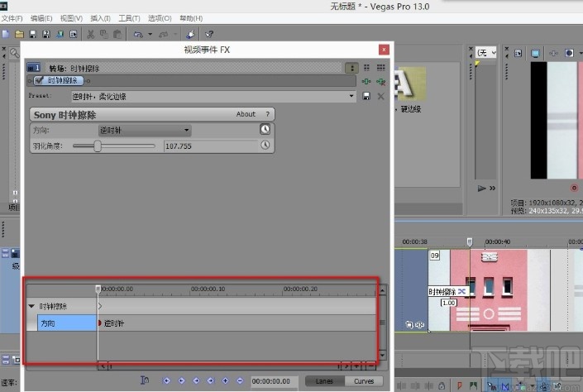Viewport: 583px width, 392px height.
Task: Open the Preset dropdown list
Action: tap(351, 96)
